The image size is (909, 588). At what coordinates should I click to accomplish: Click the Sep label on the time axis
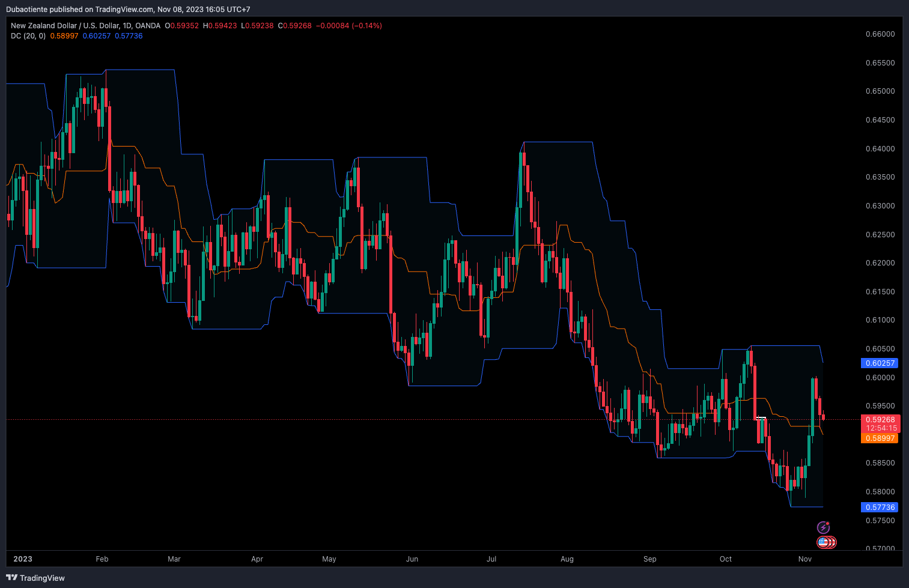[x=650, y=559]
